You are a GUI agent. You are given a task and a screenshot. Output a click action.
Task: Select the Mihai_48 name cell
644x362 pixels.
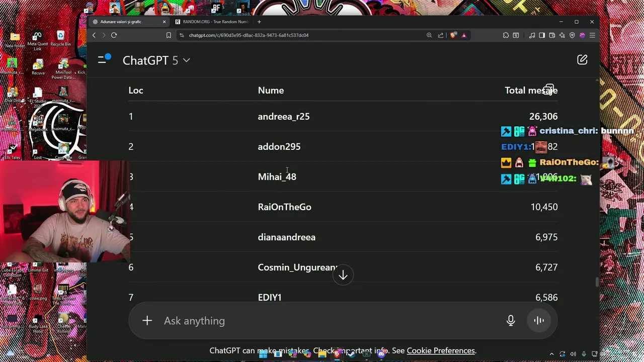(x=277, y=177)
